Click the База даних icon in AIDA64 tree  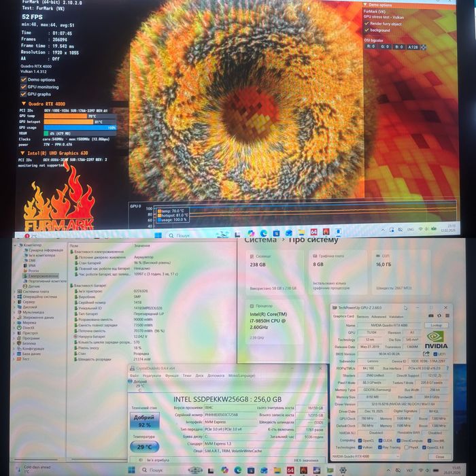[x=19, y=354]
